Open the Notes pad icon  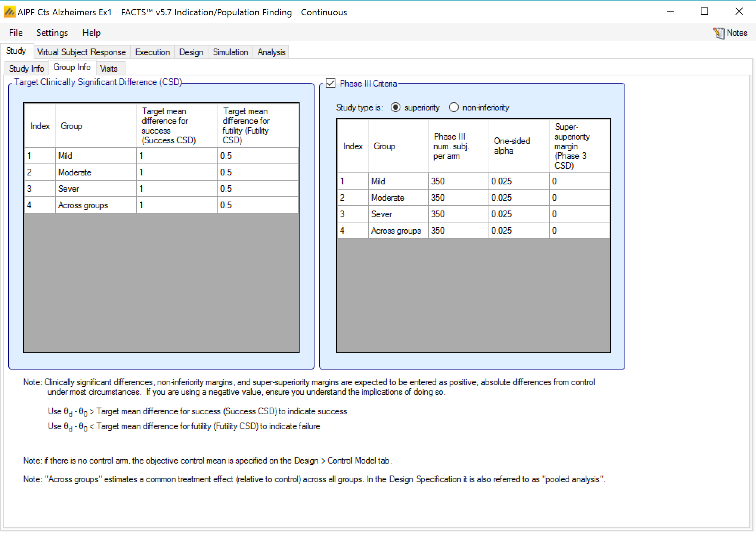click(718, 33)
